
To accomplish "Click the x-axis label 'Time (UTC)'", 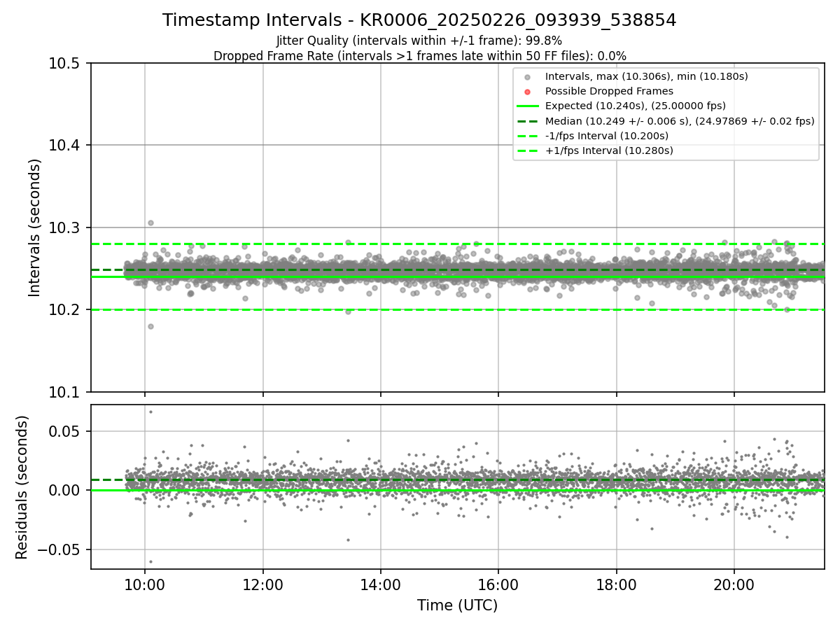I will pos(457,605).
